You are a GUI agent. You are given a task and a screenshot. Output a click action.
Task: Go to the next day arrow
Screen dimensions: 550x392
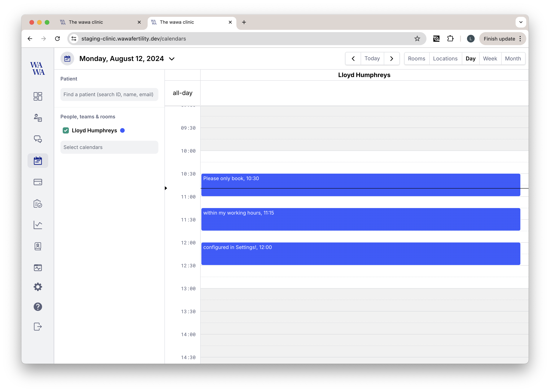(391, 59)
